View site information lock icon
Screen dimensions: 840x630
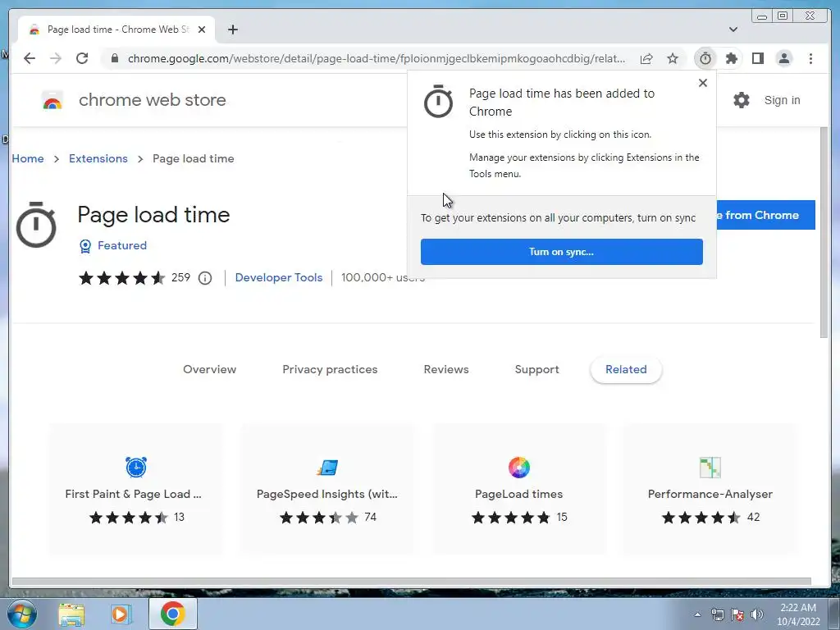pyautogui.click(x=114, y=58)
